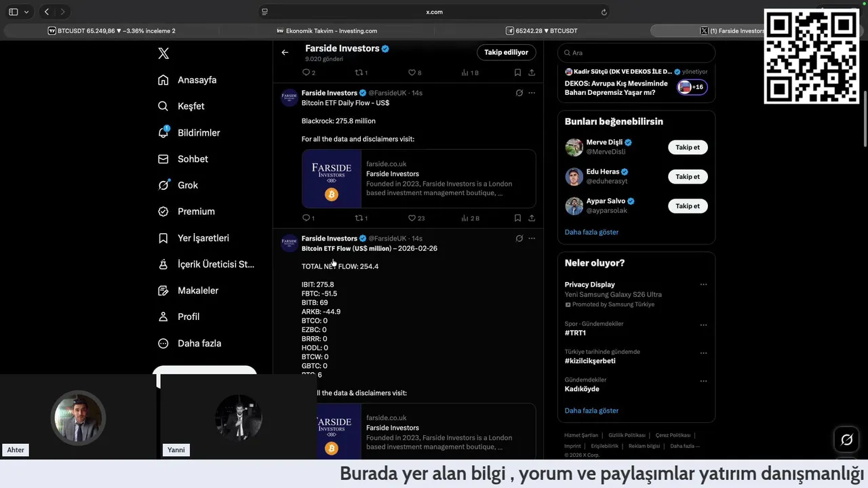Click Farside avatar on 2026-02-26 Flow post

(290, 243)
